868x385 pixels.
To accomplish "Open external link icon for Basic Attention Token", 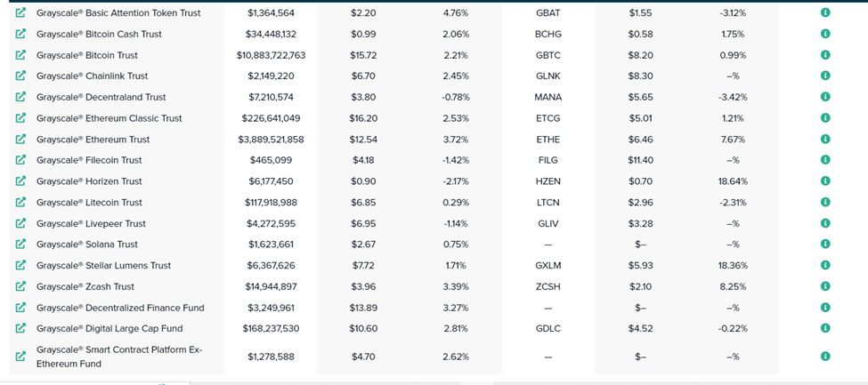I will [x=20, y=12].
